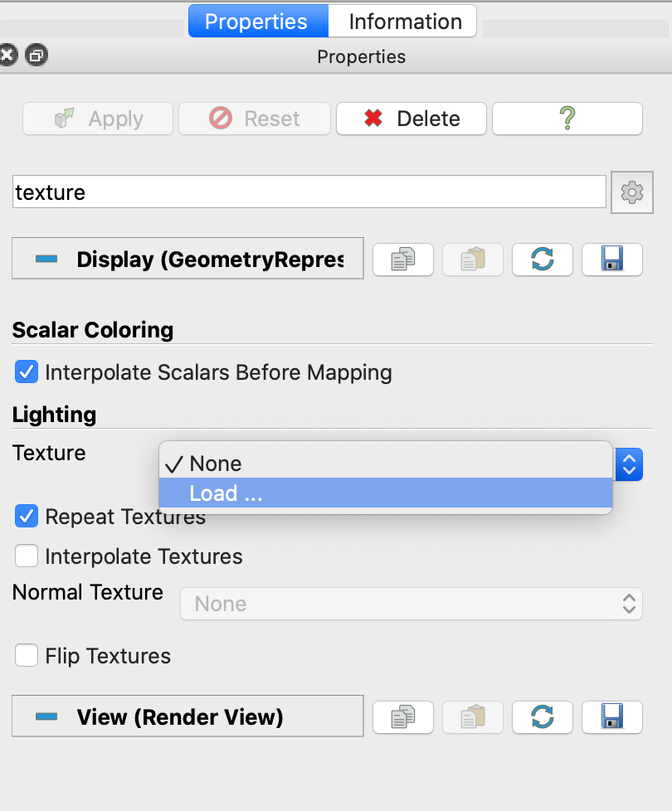
Task: Restore Render View default properties
Action: pyautogui.click(x=542, y=716)
